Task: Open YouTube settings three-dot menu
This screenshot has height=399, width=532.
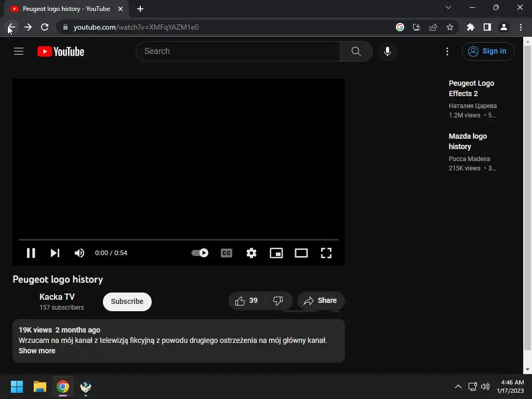Action: 447,51
